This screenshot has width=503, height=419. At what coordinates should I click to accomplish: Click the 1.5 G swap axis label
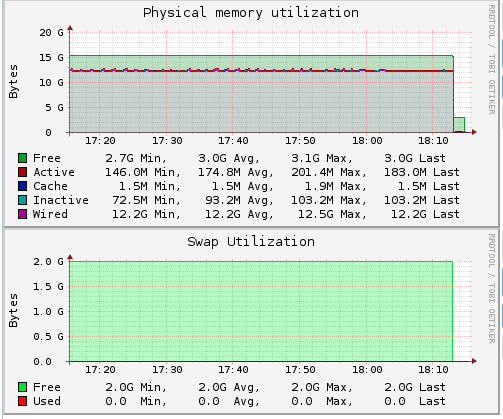[x=48, y=287]
